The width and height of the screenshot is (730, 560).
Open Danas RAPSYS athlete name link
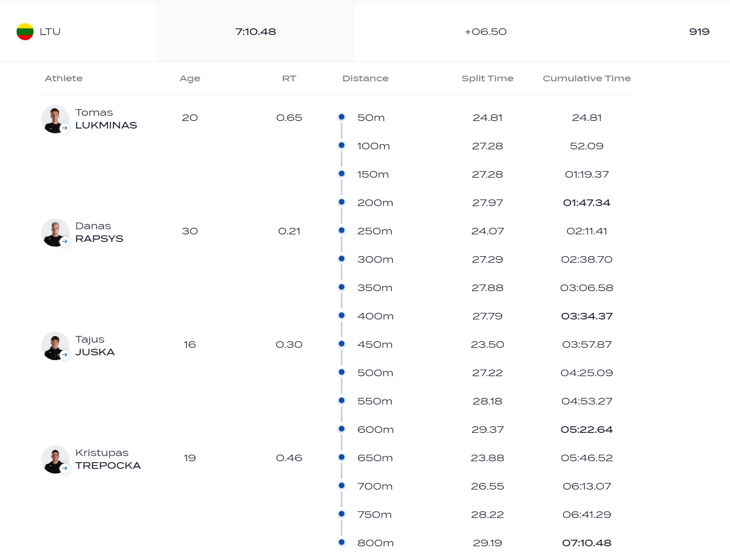click(99, 232)
